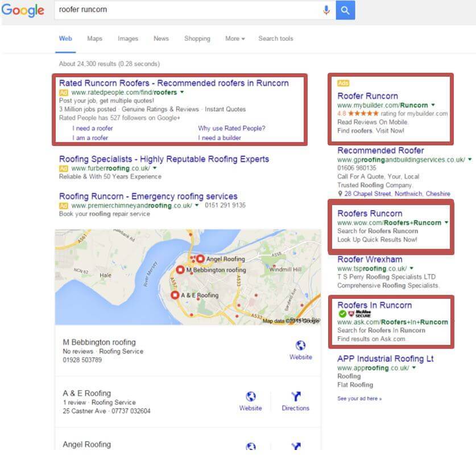The height and width of the screenshot is (471, 476).
Task: Switch to the Maps tab
Action: click(x=95, y=39)
